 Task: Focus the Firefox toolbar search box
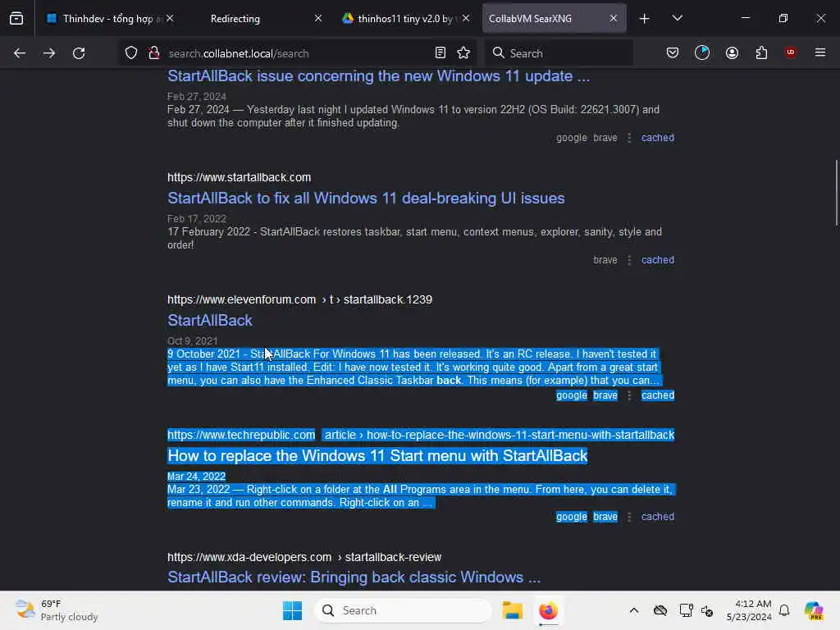tap(559, 53)
